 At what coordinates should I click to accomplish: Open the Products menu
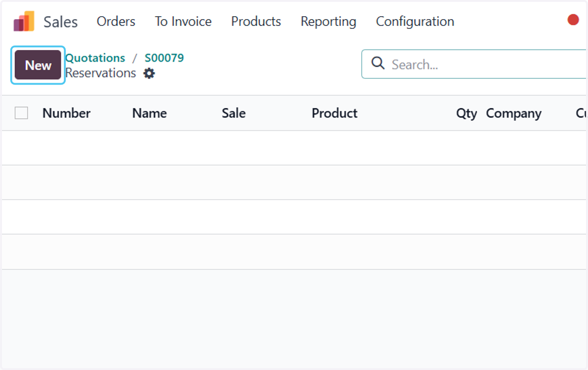point(256,22)
